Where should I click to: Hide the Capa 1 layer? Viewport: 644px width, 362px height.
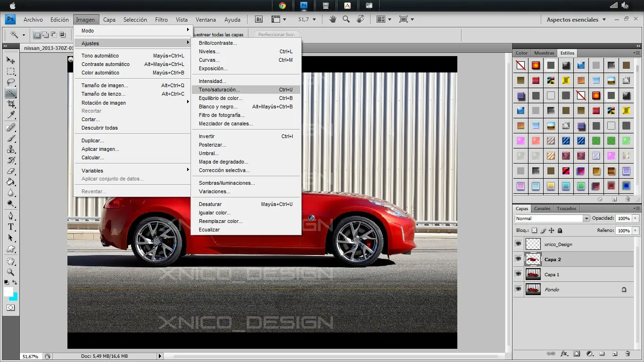519,274
